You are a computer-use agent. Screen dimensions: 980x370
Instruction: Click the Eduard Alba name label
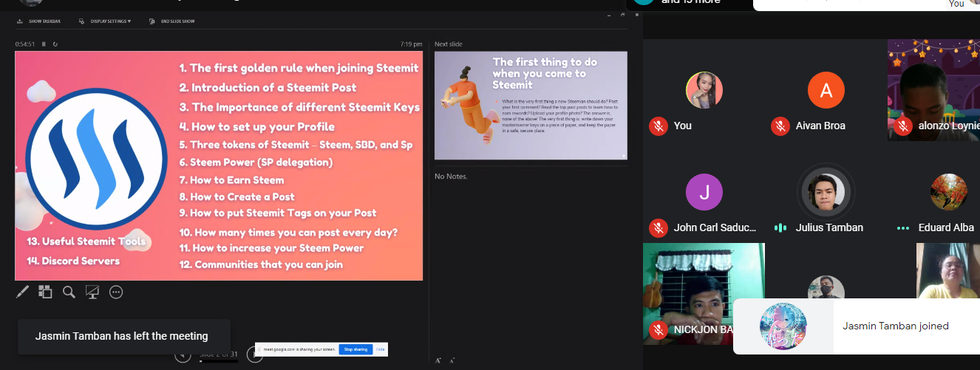[946, 227]
